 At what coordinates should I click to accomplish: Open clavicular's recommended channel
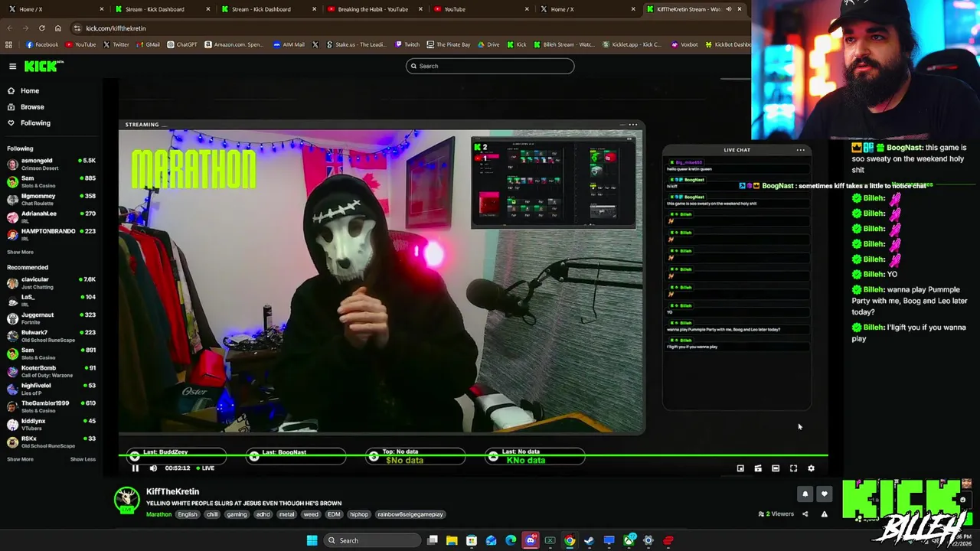[x=51, y=283]
